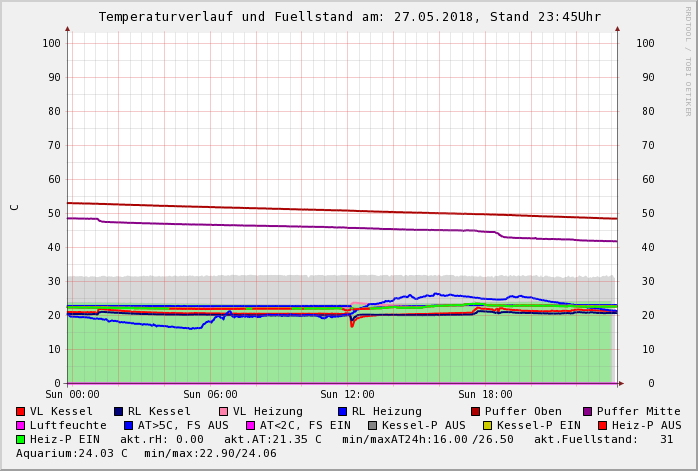The height and width of the screenshot is (471, 698).
Task: Click the Temperaturverlauf und Fuellstand chart title
Action: [x=349, y=17]
